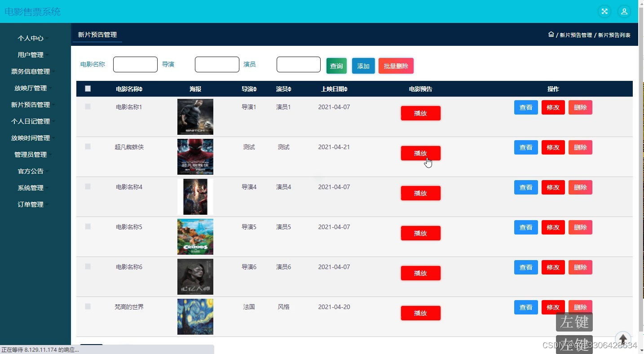This screenshot has width=644, height=354.
Task: Expand 个人日记管理 sidebar menu
Action: tap(34, 121)
